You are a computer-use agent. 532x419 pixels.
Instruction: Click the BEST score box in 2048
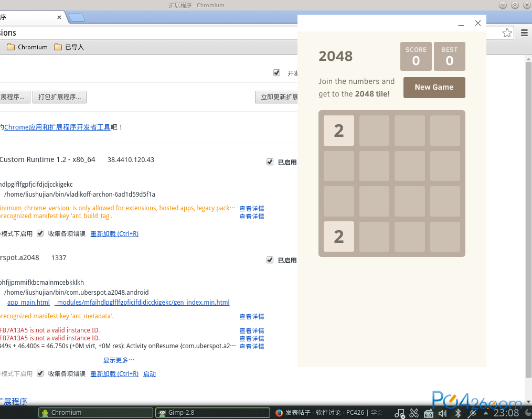pyautogui.click(x=450, y=56)
